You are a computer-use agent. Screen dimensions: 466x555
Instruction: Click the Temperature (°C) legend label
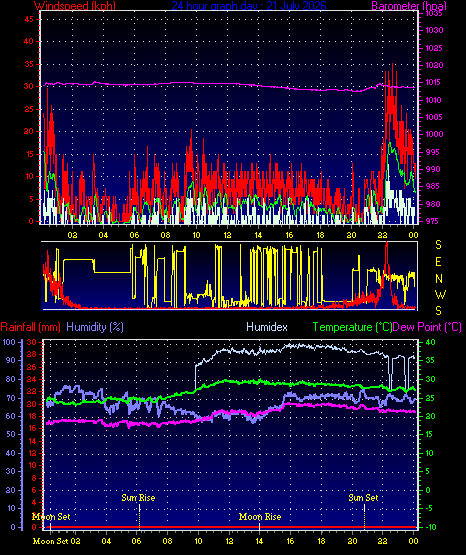[352, 327]
